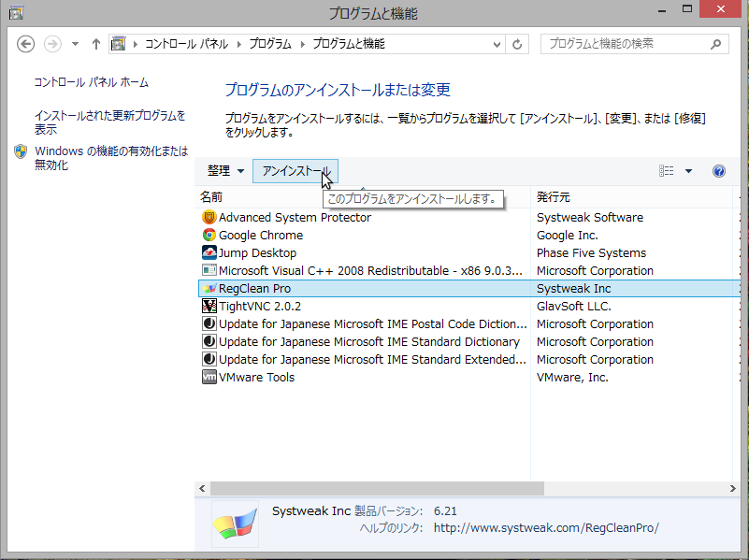Click publisher Phase Five Systems cell
Screen dimensions: 749x560
pos(591,253)
